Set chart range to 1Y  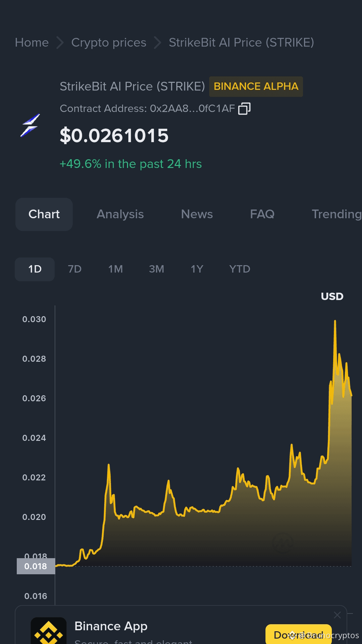coord(197,269)
